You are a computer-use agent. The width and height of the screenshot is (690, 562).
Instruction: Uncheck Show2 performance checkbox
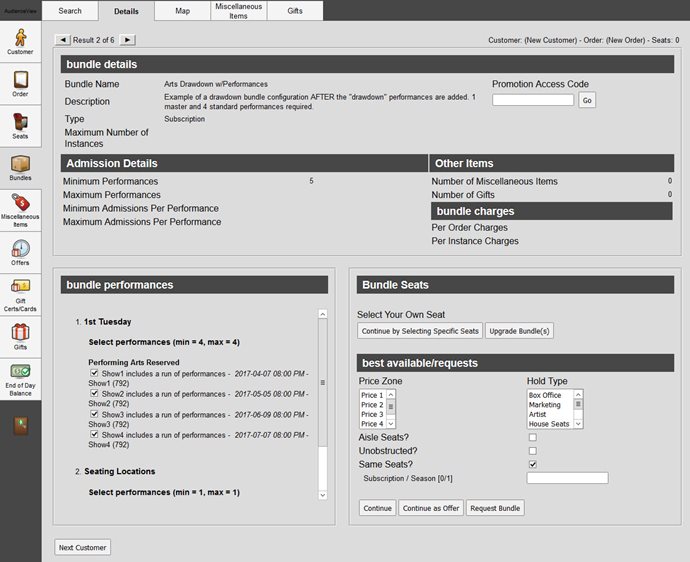tap(94, 393)
